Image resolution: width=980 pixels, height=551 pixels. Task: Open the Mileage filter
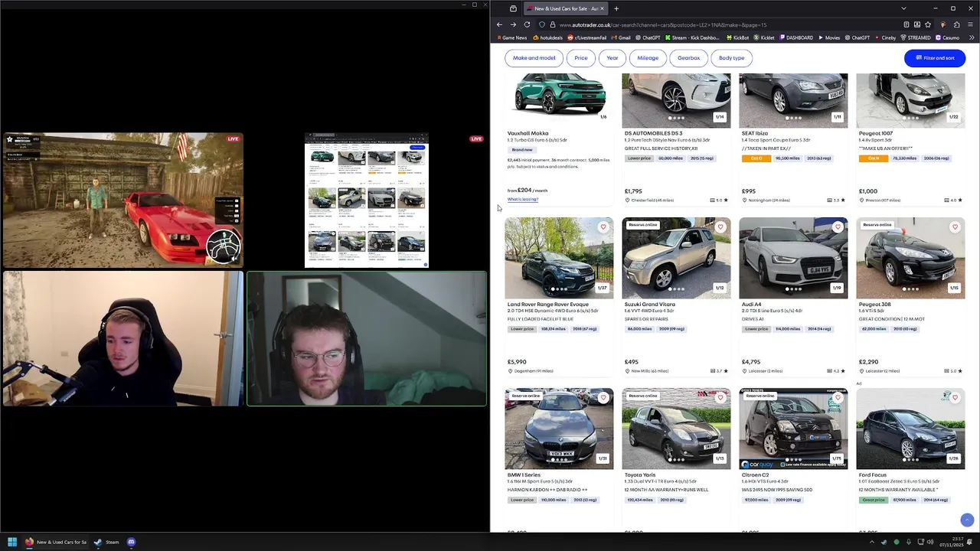(x=648, y=58)
